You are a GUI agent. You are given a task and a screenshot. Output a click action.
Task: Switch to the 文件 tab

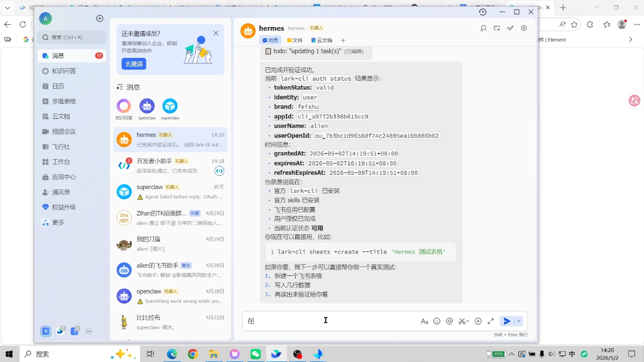point(295,41)
